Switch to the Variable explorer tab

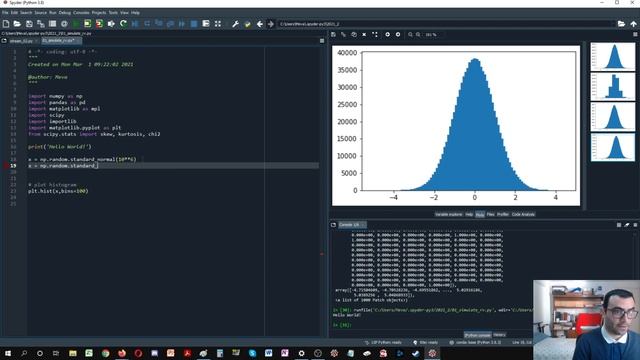(448, 214)
